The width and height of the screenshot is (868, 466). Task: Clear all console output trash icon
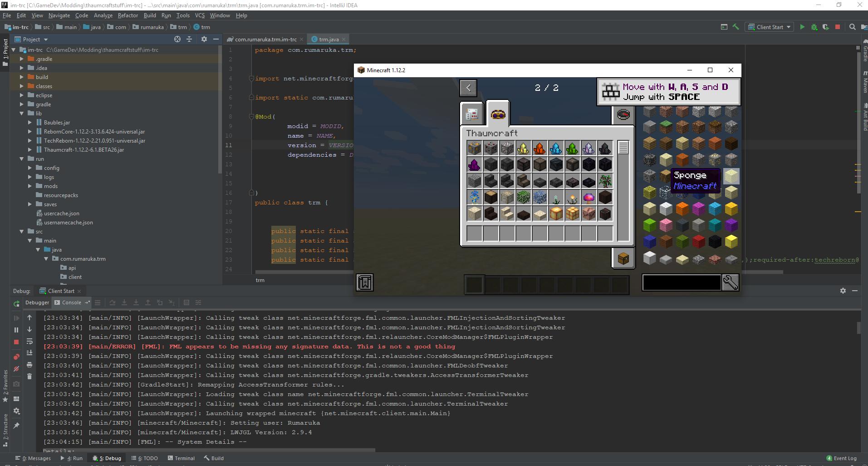[x=29, y=376]
